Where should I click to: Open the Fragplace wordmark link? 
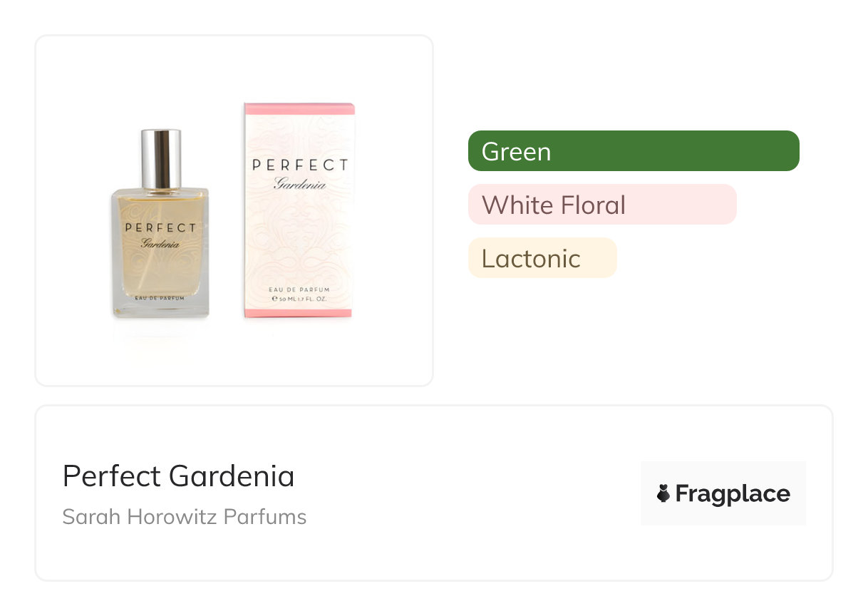point(733,493)
